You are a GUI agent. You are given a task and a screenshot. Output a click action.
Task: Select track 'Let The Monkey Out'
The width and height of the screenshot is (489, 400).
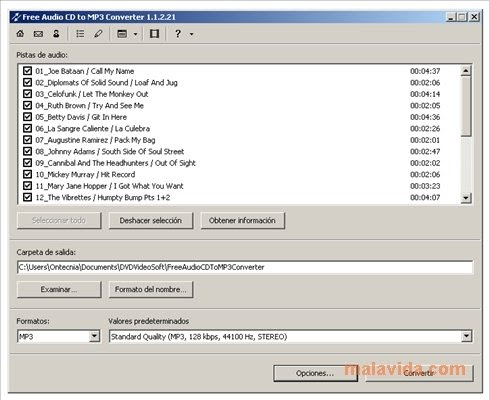(x=115, y=94)
